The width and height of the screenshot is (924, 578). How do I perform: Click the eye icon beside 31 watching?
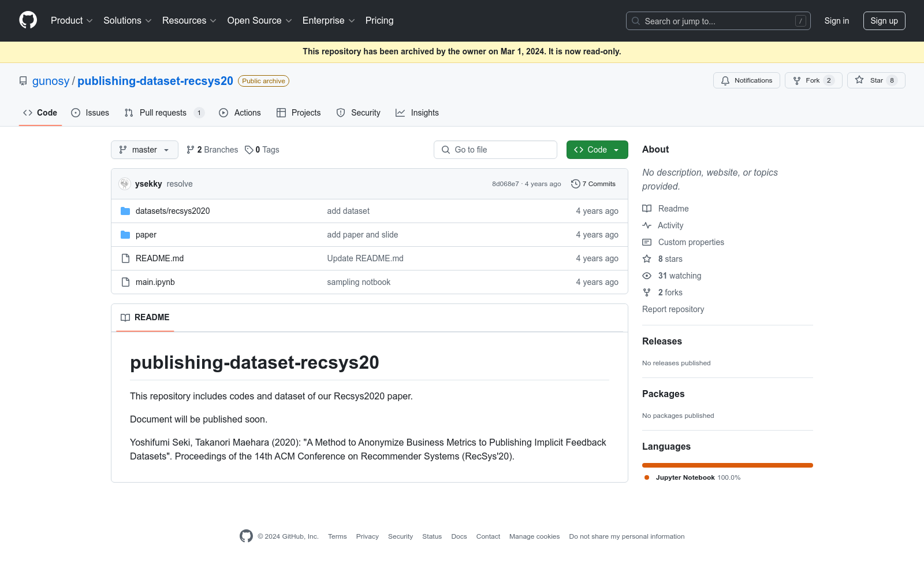[647, 276]
